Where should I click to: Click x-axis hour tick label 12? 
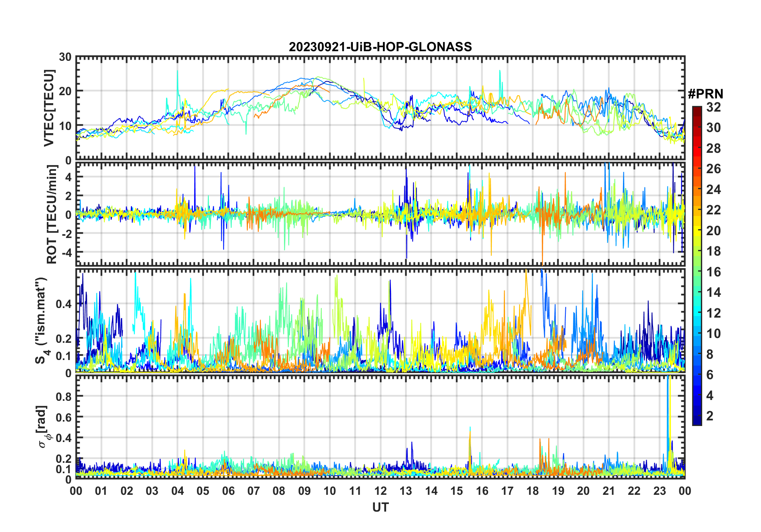380,491
